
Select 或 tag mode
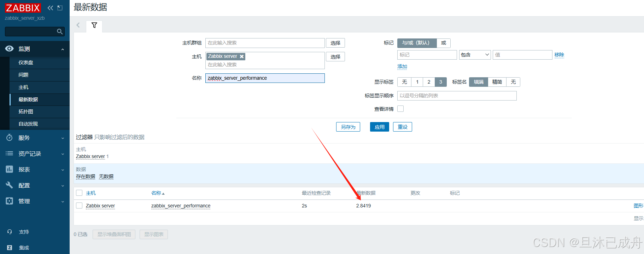(x=444, y=43)
